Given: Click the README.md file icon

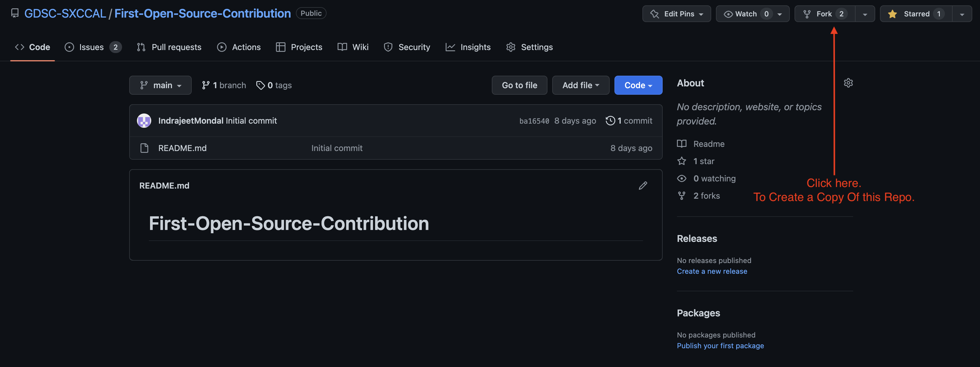Looking at the screenshot, I should click(x=144, y=148).
